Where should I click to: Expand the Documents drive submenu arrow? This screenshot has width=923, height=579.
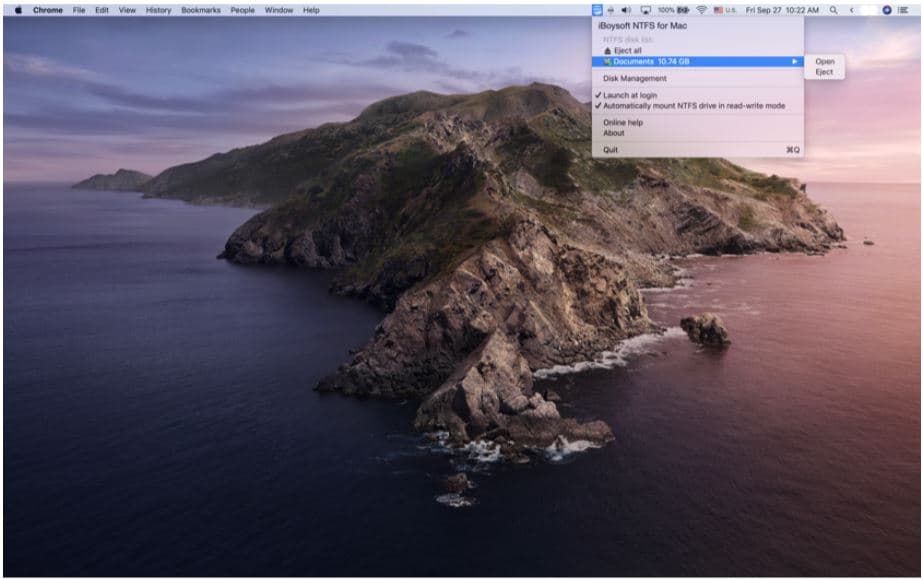796,61
